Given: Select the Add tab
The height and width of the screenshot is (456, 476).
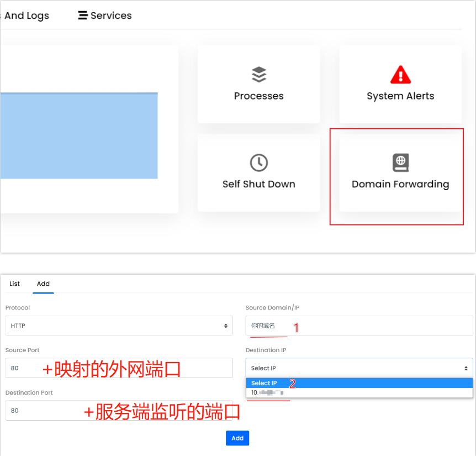Looking at the screenshot, I should (43, 284).
